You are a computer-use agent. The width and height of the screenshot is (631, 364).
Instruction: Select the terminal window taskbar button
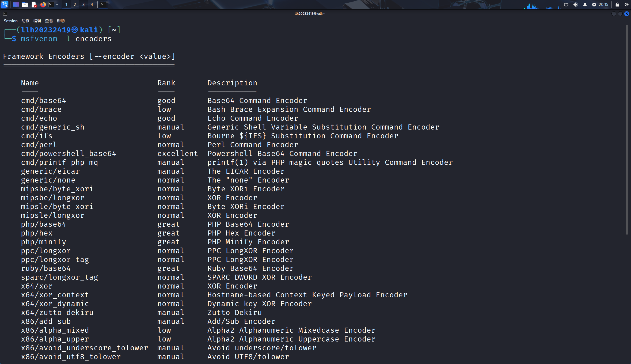coord(103,4)
